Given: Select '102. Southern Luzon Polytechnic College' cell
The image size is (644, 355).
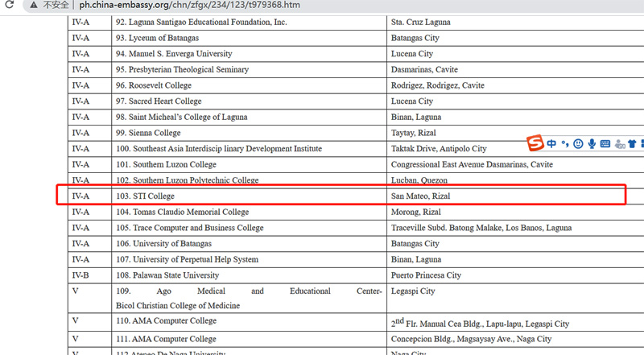Looking at the screenshot, I should point(188,180).
